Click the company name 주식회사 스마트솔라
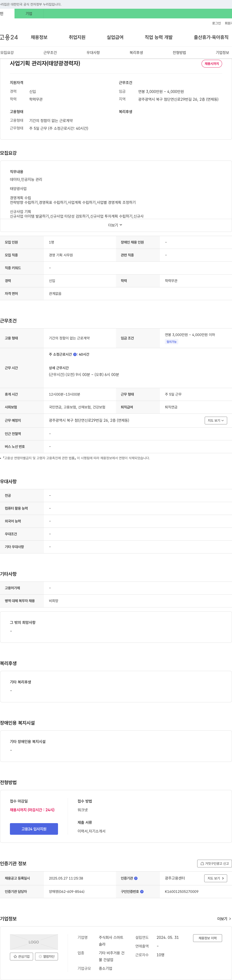This screenshot has width=232, height=980. pos(111,941)
